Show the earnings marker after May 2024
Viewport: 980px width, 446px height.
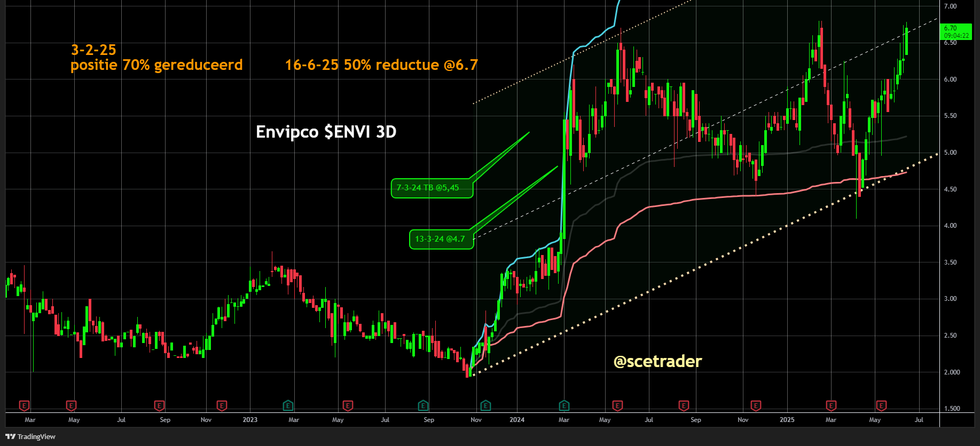point(617,406)
